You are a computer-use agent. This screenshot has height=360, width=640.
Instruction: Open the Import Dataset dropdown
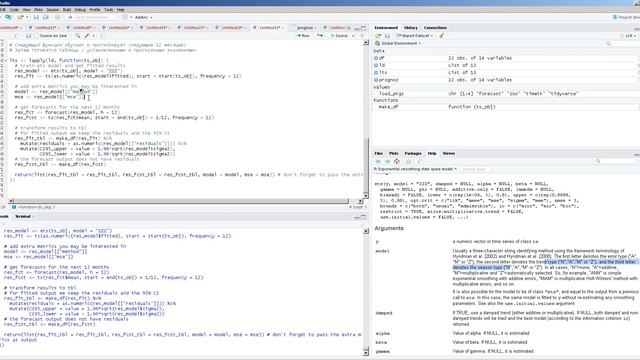(414, 36)
